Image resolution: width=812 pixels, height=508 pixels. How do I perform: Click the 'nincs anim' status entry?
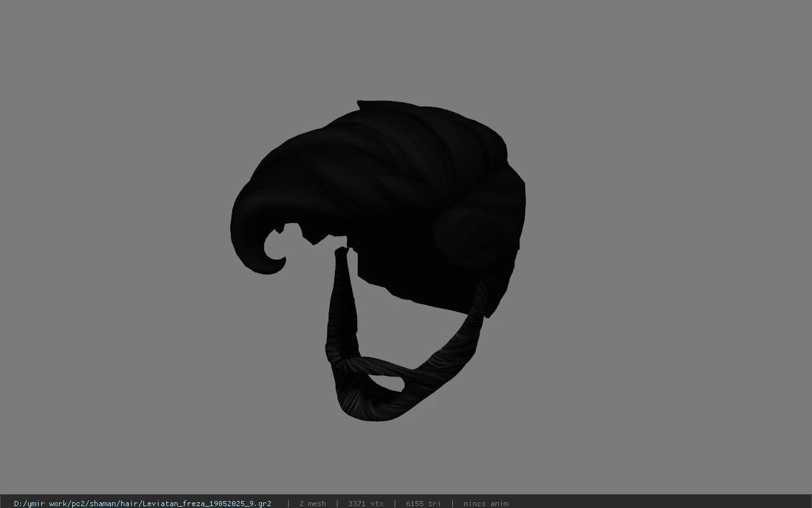pyautogui.click(x=485, y=504)
